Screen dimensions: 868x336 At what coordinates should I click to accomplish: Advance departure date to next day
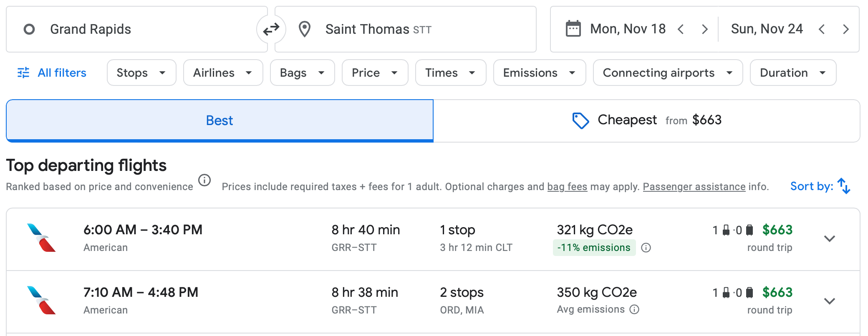tap(705, 29)
